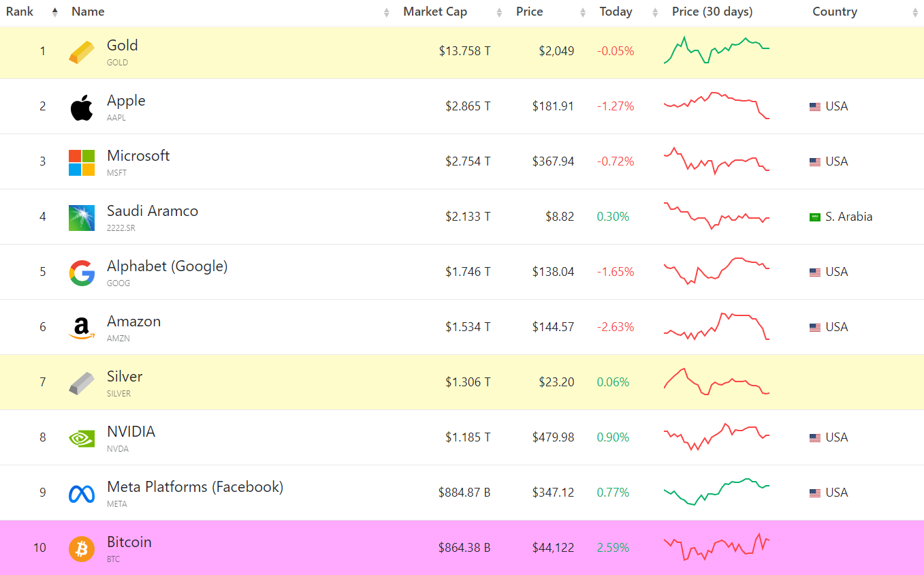Click the Apple logo icon

82,108
